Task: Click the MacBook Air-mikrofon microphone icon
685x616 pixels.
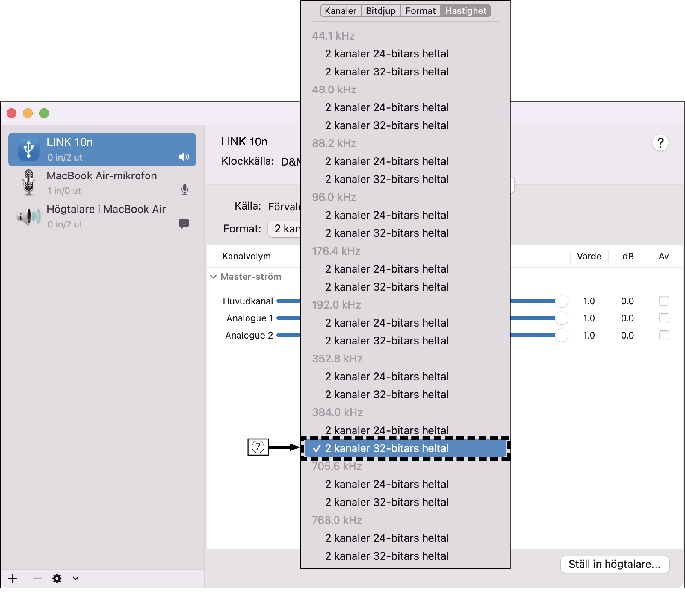Action: pos(29,183)
